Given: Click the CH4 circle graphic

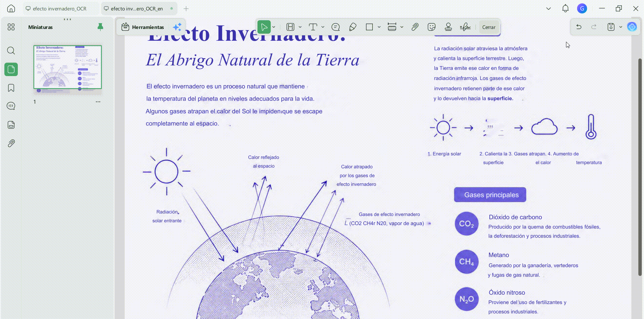Looking at the screenshot, I should 467,261.
